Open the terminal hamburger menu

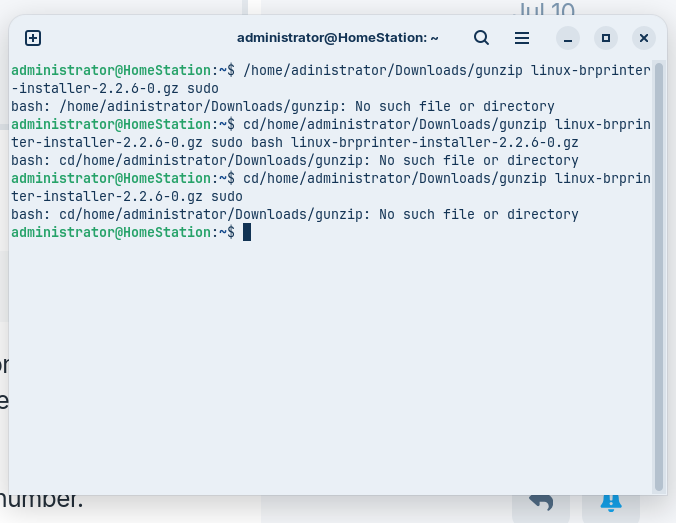coord(522,38)
